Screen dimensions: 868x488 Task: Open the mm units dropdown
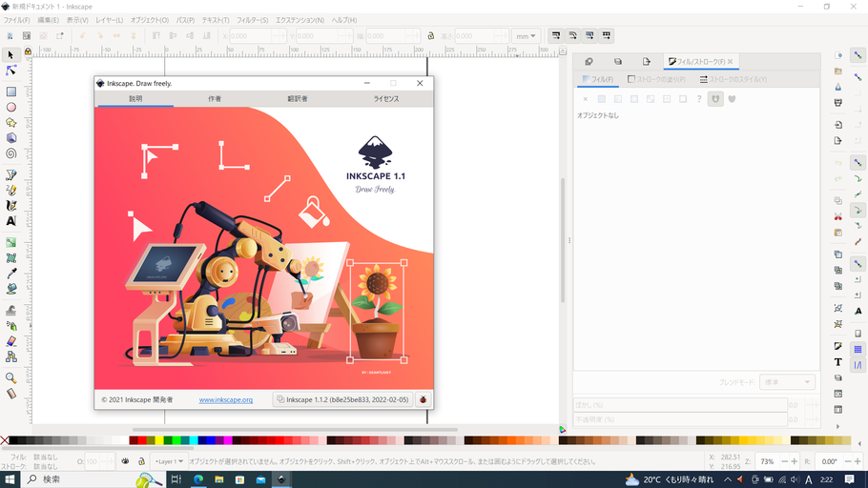[526, 36]
